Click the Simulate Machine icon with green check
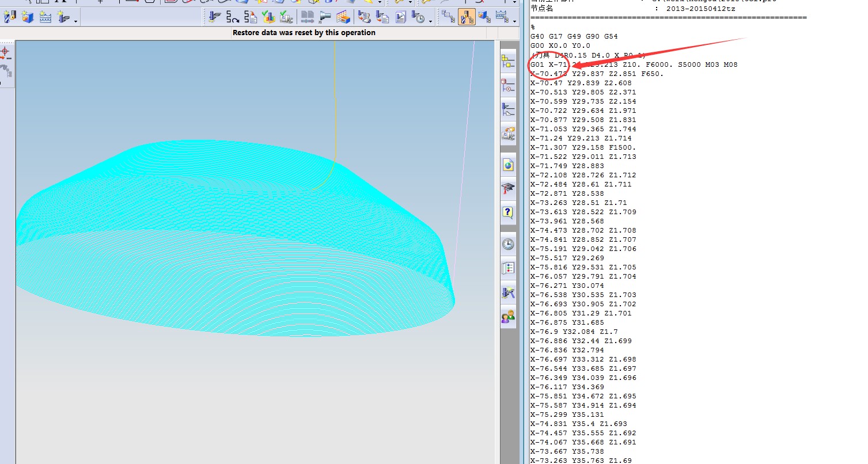Image resolution: width=868 pixels, height=464 pixels. tap(286, 17)
